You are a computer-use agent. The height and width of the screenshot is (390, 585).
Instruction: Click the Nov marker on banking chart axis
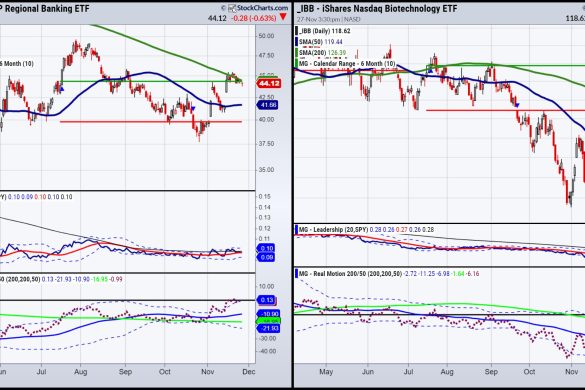[207, 372]
